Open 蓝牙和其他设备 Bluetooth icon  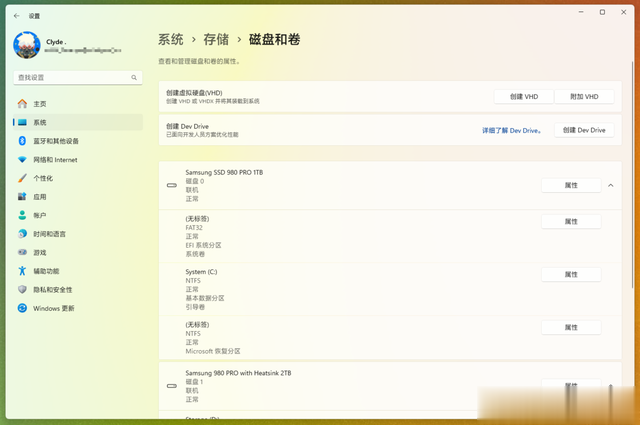pyautogui.click(x=22, y=141)
